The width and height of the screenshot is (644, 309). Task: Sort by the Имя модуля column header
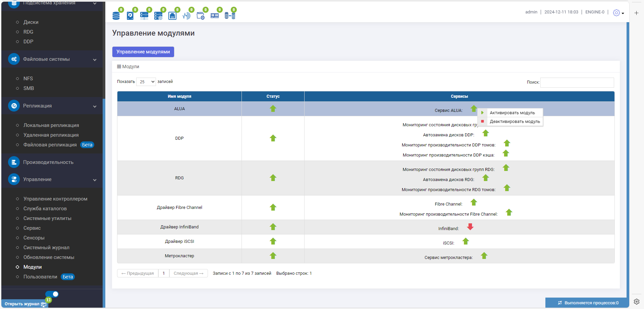coord(179,96)
